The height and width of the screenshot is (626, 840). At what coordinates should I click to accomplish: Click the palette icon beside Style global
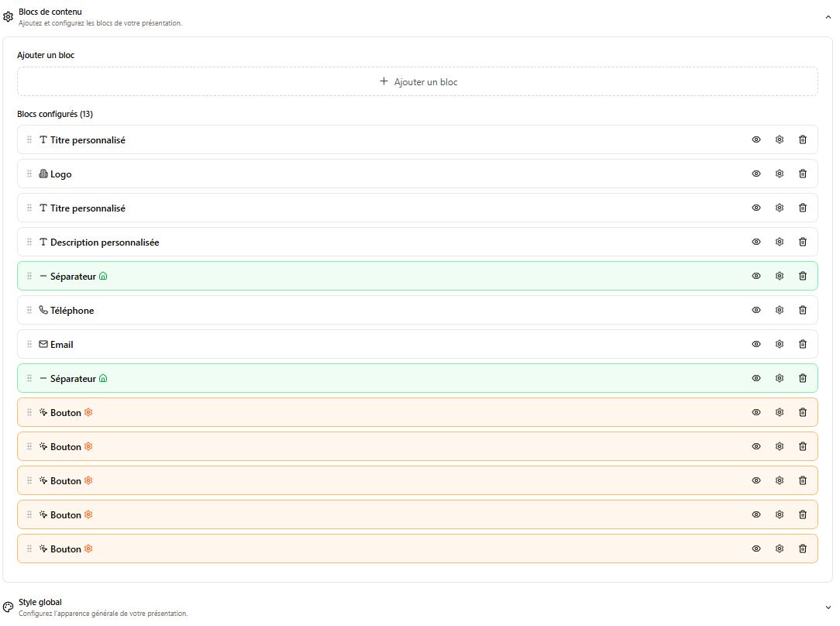[9, 607]
